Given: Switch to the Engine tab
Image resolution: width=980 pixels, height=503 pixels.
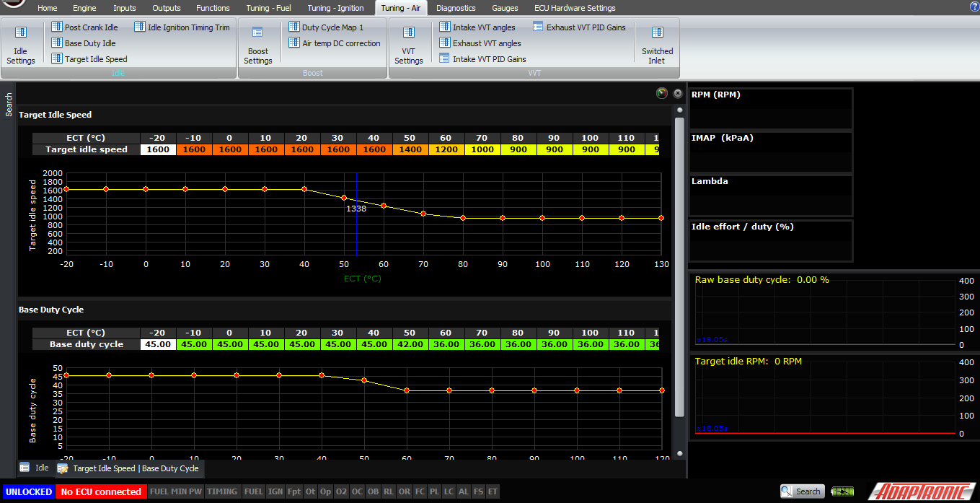Looking at the screenshot, I should [x=84, y=8].
